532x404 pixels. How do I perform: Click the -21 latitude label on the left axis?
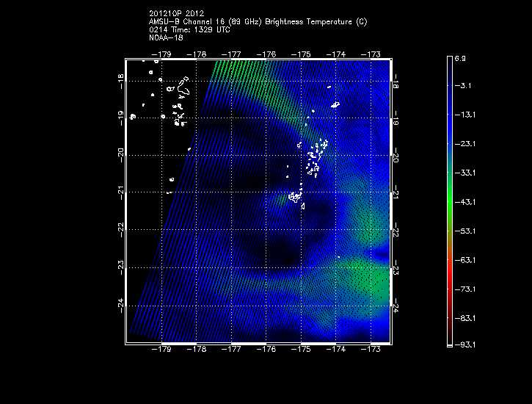[120, 192]
